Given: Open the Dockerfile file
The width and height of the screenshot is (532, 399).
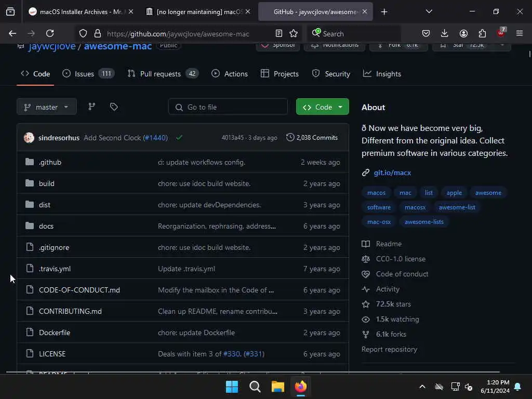Looking at the screenshot, I should coord(55,332).
